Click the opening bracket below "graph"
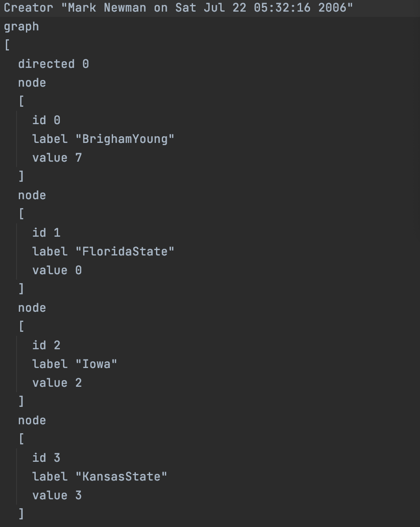The width and height of the screenshot is (420, 527). click(7, 45)
